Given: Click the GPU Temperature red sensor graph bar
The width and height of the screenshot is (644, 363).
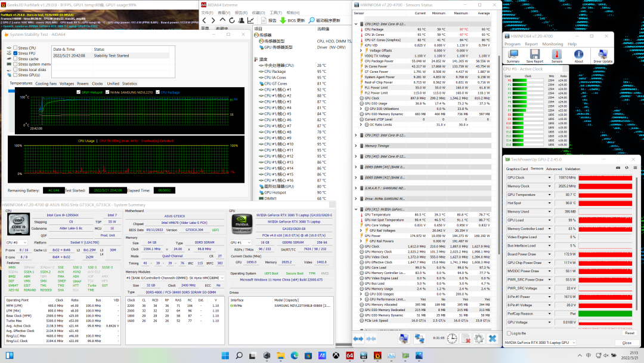Looking at the screenshot, I should 606,195.
